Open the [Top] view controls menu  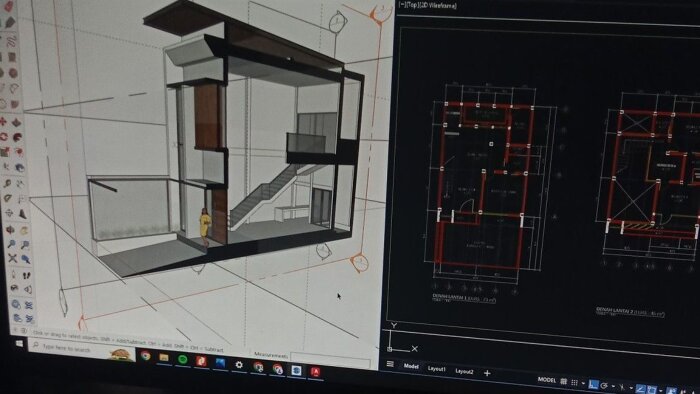click(412, 5)
